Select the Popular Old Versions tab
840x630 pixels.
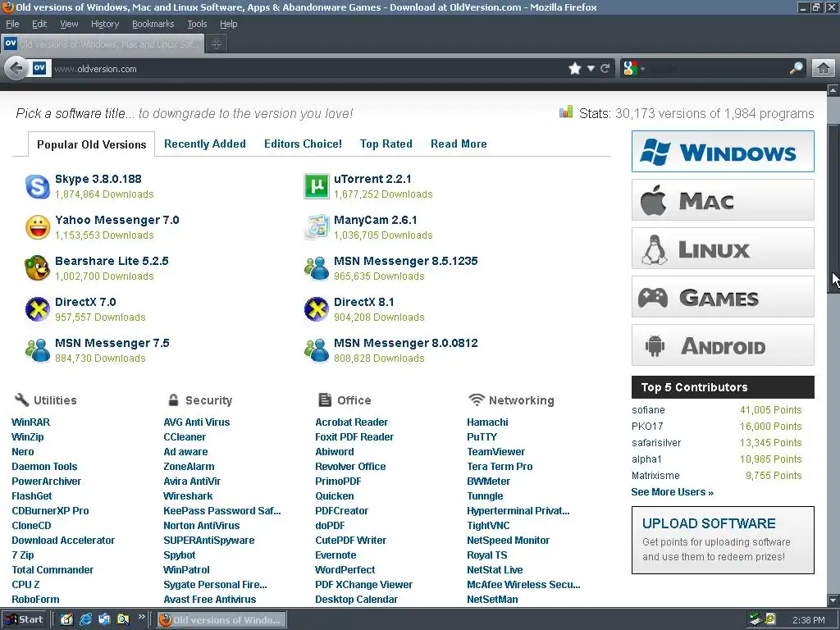92,144
